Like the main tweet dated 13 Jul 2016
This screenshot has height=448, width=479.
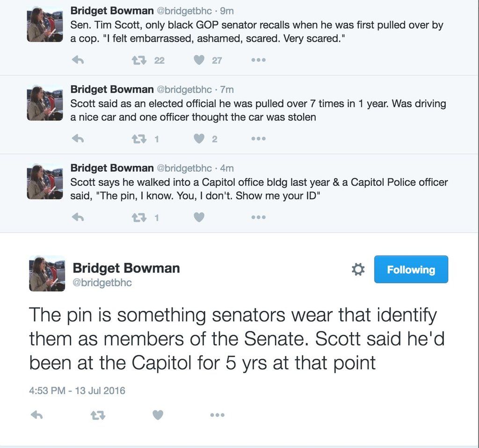[x=158, y=415]
